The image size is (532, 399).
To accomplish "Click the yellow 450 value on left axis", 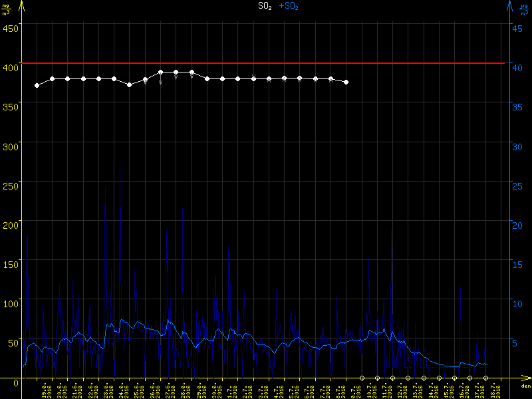I will coord(11,28).
